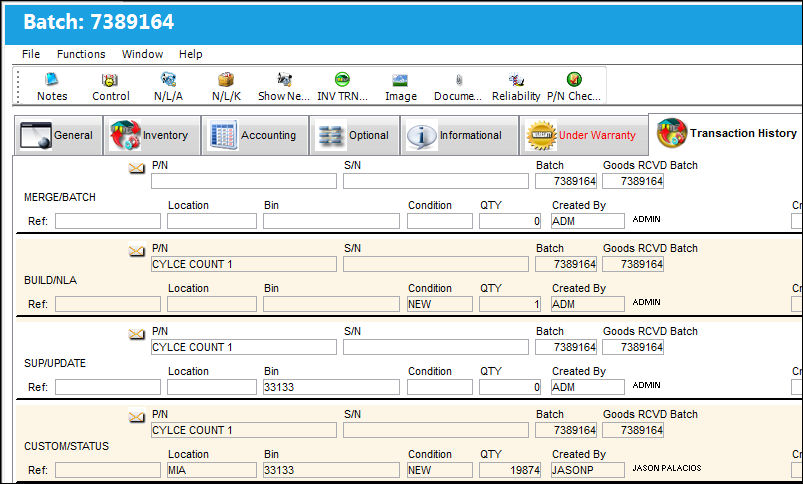Image resolution: width=803 pixels, height=484 pixels.
Task: Switch to the Informational tab
Action: click(x=459, y=135)
